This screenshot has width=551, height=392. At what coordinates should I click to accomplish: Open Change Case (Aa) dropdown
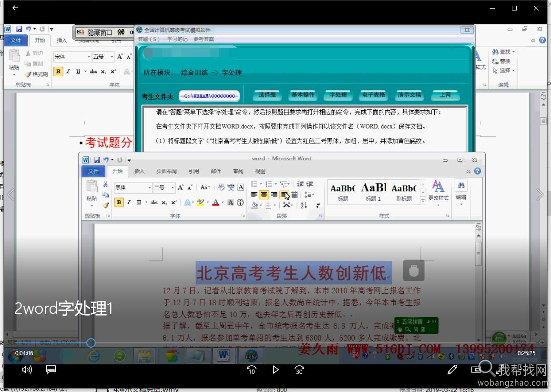205,187
